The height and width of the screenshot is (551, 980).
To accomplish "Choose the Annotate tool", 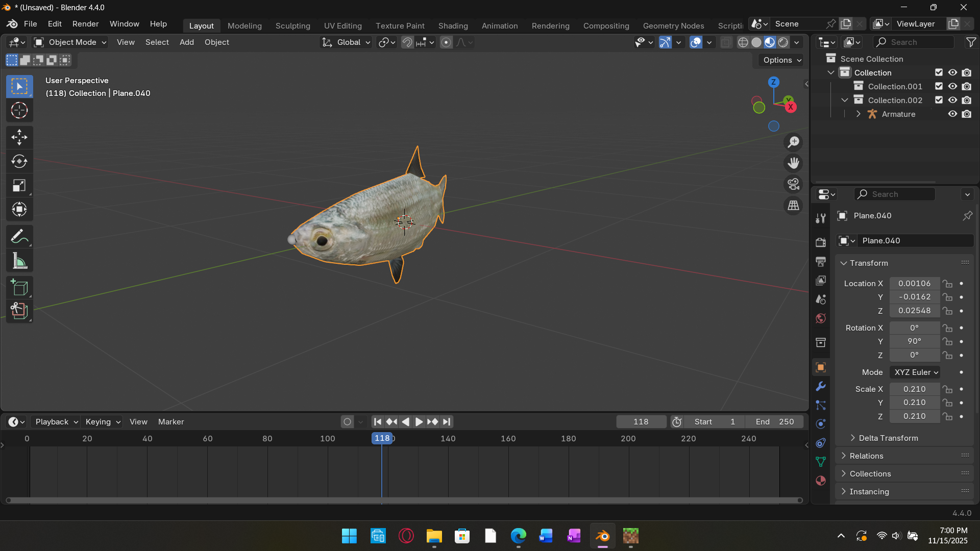I will [19, 237].
